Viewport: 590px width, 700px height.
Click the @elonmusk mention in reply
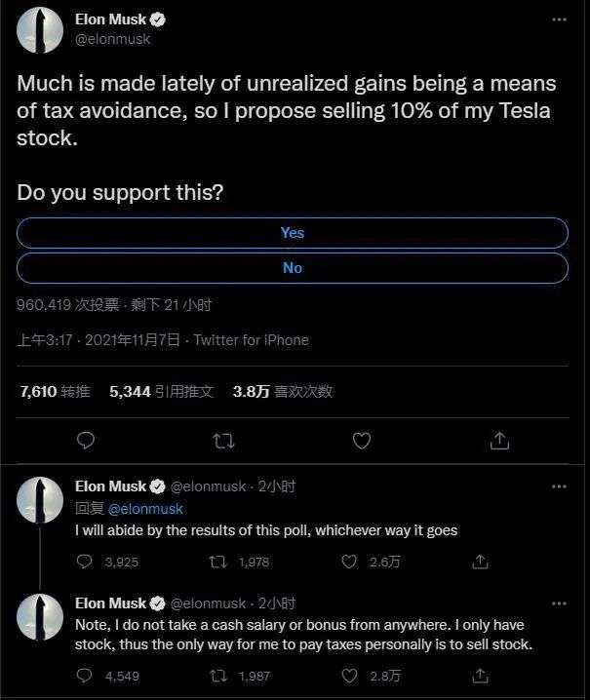click(145, 508)
